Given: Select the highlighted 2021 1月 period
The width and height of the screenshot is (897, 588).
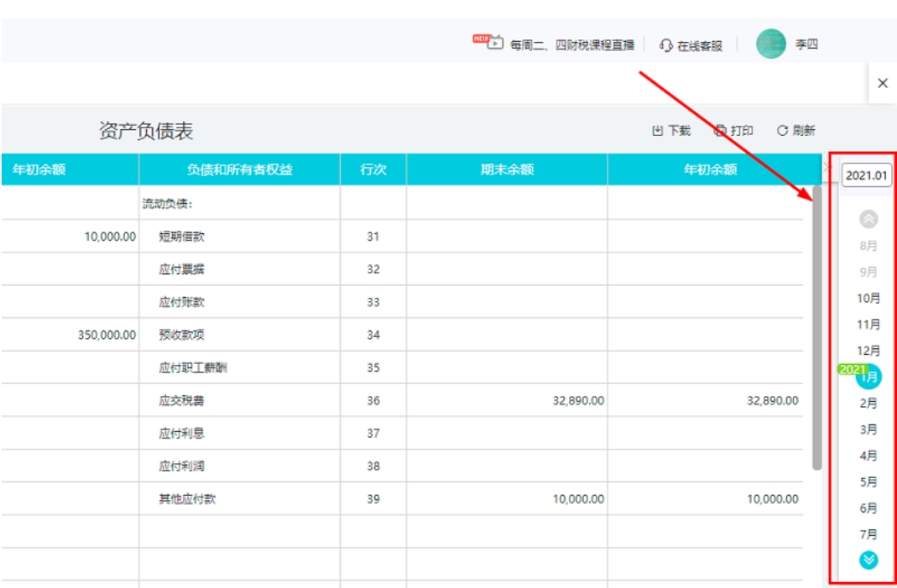Looking at the screenshot, I should click(x=868, y=377).
